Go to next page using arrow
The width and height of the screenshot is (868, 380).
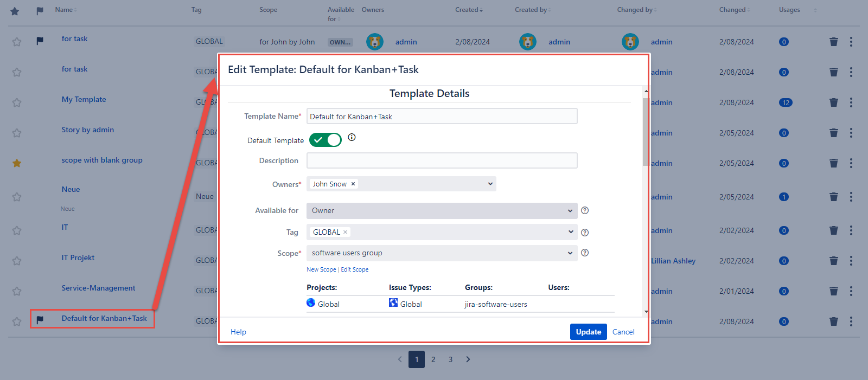(468, 359)
